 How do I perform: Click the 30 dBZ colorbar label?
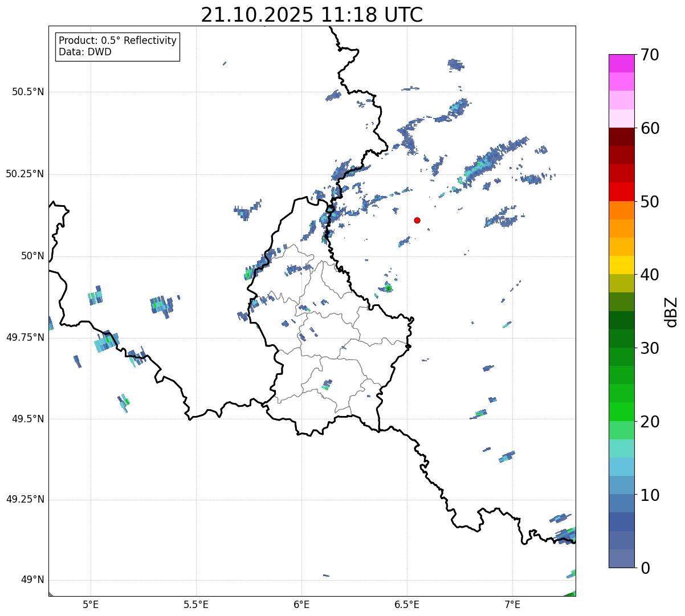click(x=650, y=348)
